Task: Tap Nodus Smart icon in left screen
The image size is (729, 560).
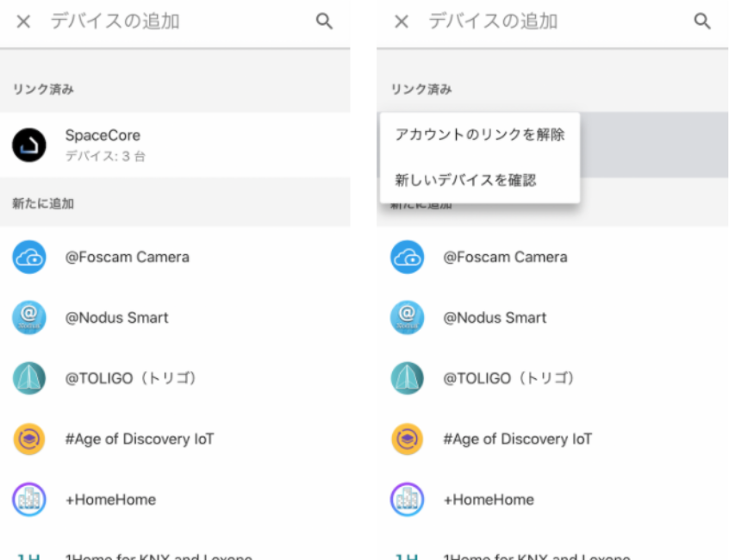Action: [28, 318]
